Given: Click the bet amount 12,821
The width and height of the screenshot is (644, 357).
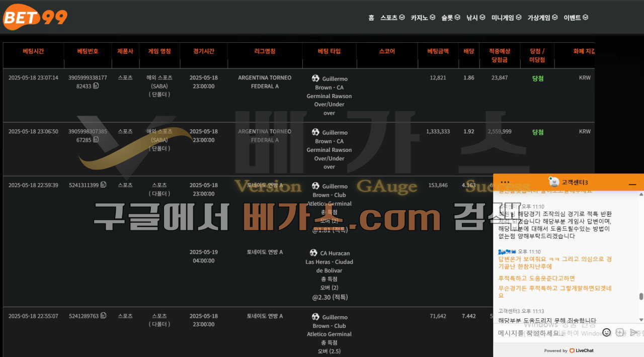Looking at the screenshot, I should [438, 77].
